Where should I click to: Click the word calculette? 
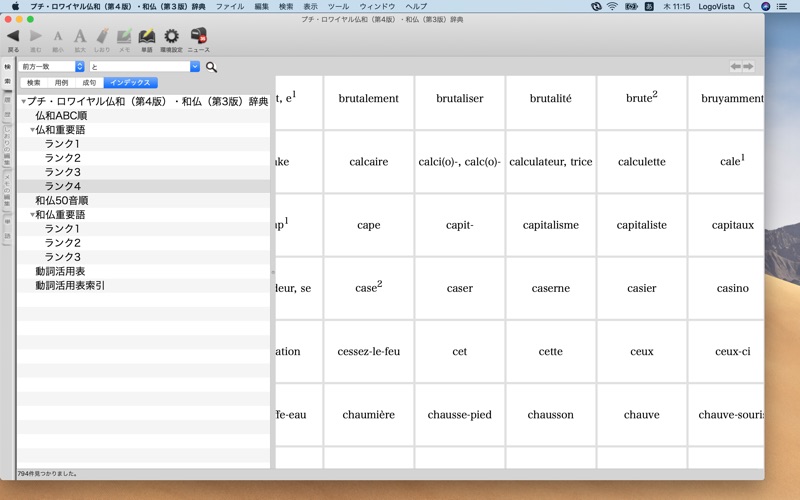click(x=641, y=162)
